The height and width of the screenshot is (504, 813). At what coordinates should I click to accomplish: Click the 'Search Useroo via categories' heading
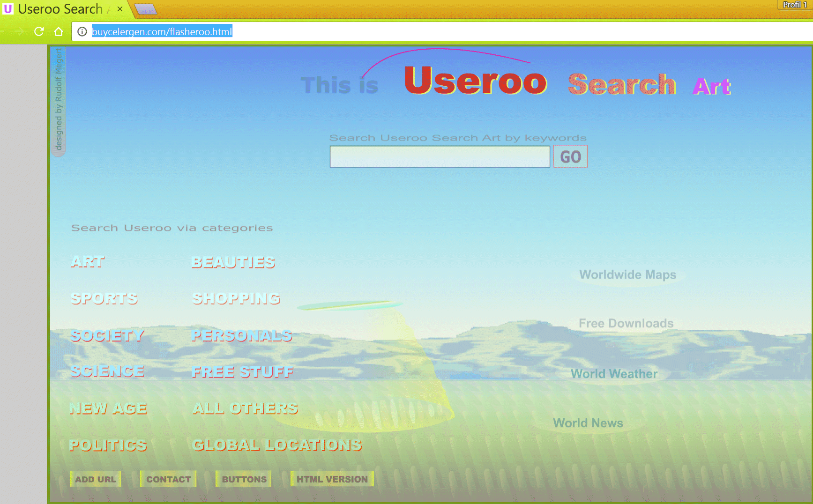172,228
